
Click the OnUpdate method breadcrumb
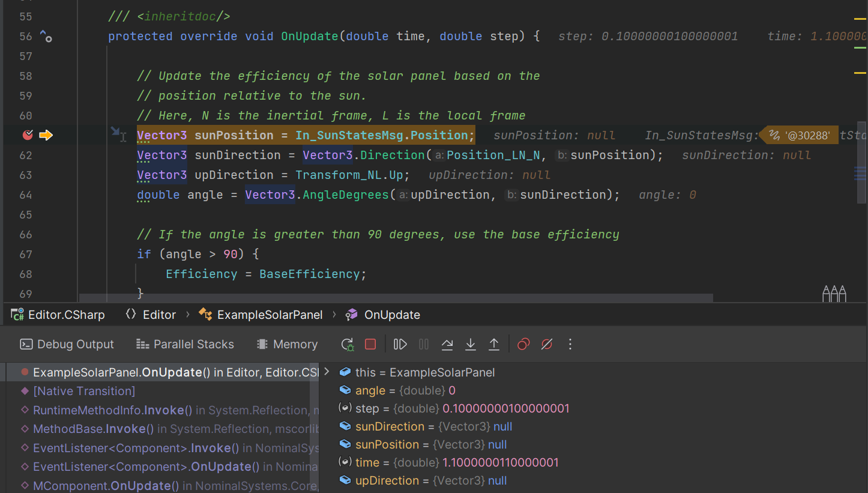(383, 315)
